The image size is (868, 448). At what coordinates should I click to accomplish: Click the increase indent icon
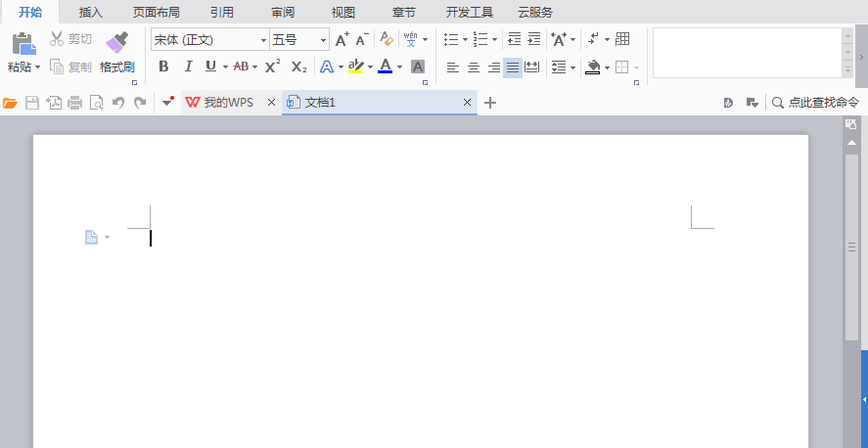coord(533,39)
